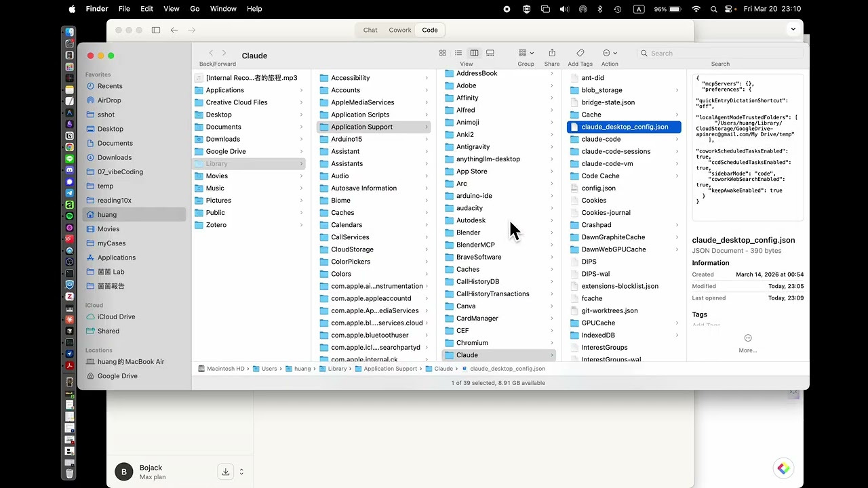
Task: Click the More button in preview pane
Action: point(747,342)
